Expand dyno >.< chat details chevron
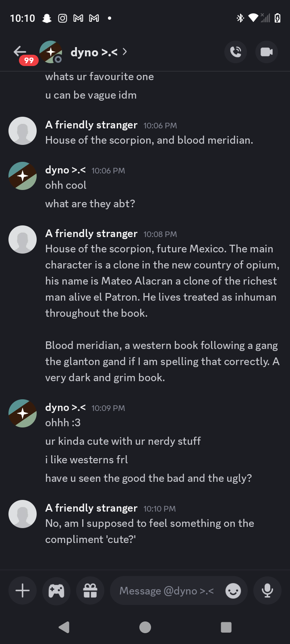 pos(125,52)
